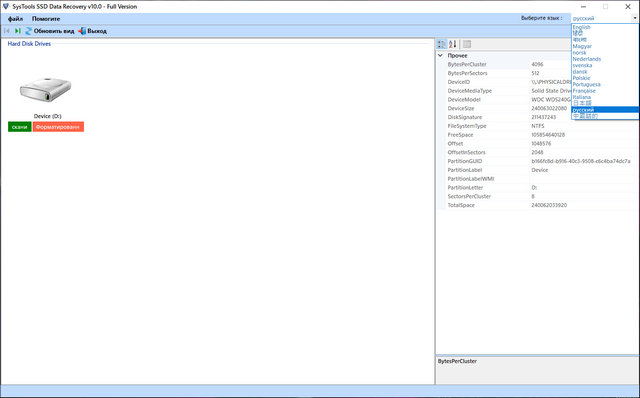Screen dimensions: 640x398
Task: Open the language combo box arrow
Action: pos(635,18)
